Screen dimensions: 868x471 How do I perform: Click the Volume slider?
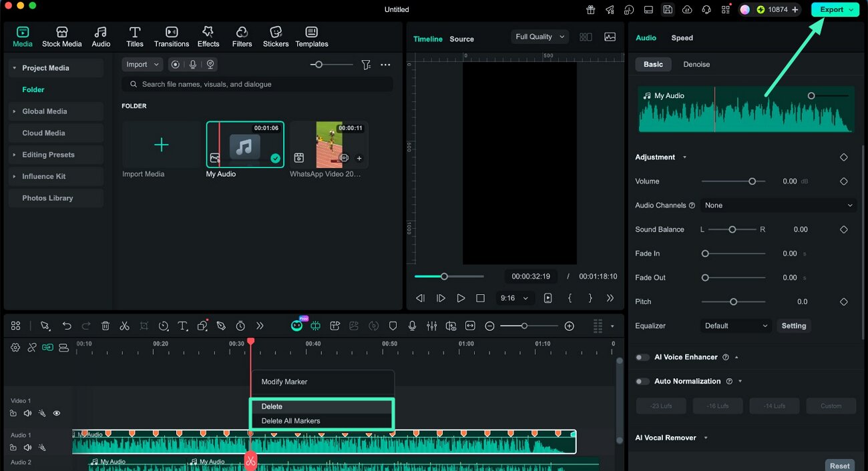(734, 181)
